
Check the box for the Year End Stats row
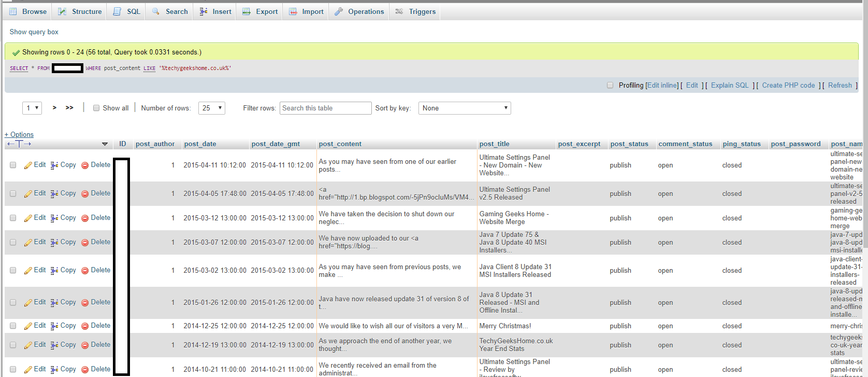pyautogui.click(x=13, y=345)
